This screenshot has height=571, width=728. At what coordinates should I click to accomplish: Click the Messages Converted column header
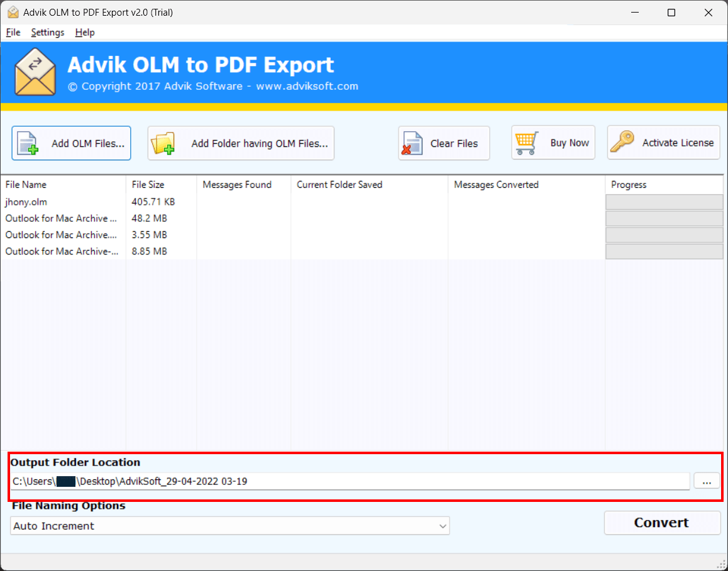coord(526,185)
